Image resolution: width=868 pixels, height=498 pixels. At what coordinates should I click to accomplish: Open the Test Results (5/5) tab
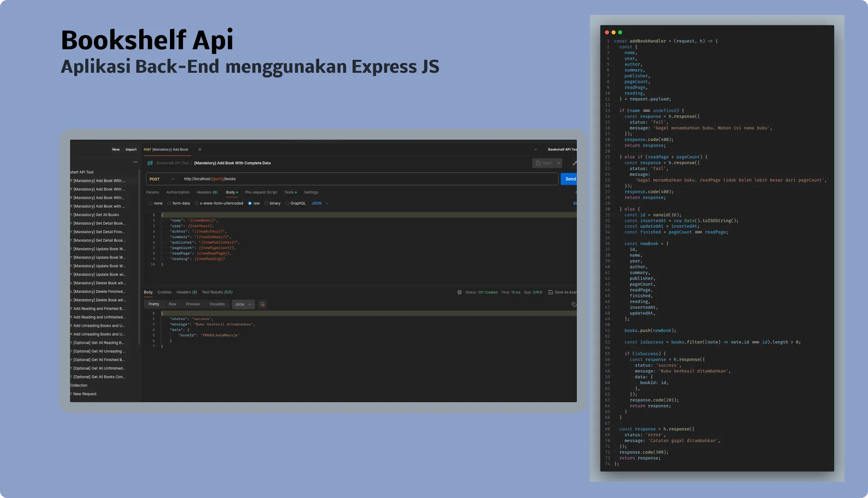click(x=217, y=292)
